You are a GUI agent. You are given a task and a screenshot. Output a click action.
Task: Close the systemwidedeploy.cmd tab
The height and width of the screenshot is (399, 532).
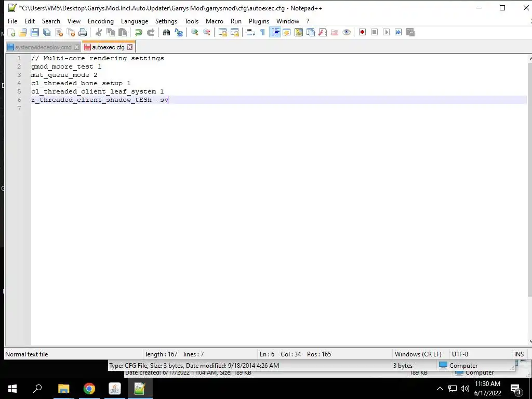point(77,47)
